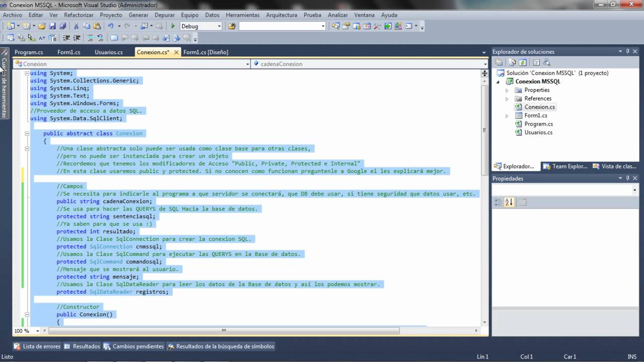Switch to the Team Explorer tab
644x362 pixels.
(566, 166)
